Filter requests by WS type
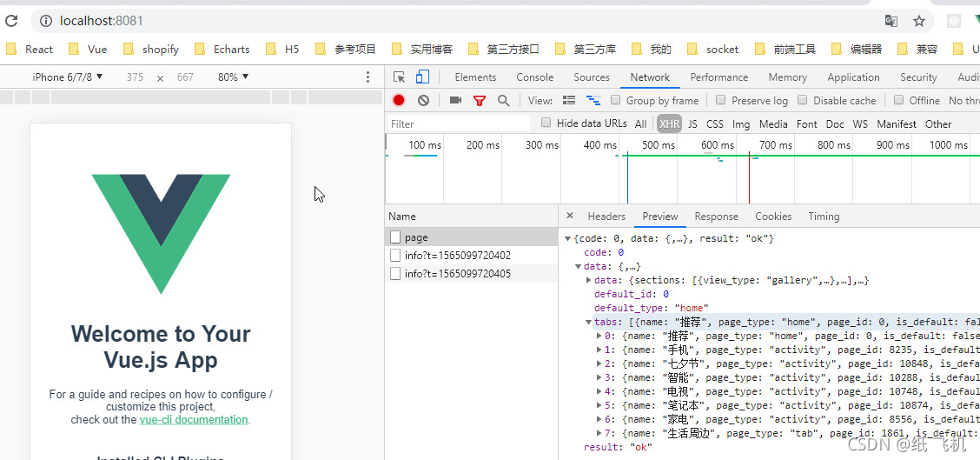 pyautogui.click(x=860, y=124)
